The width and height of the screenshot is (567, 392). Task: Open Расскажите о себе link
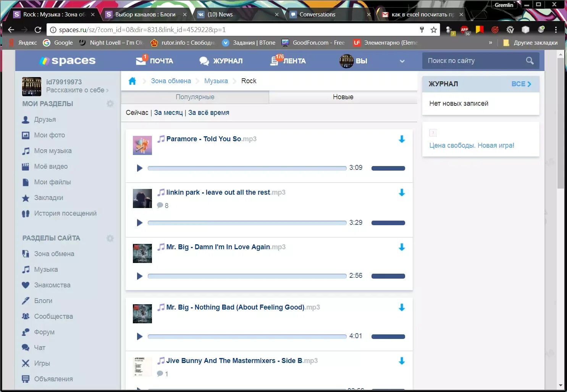[78, 90]
